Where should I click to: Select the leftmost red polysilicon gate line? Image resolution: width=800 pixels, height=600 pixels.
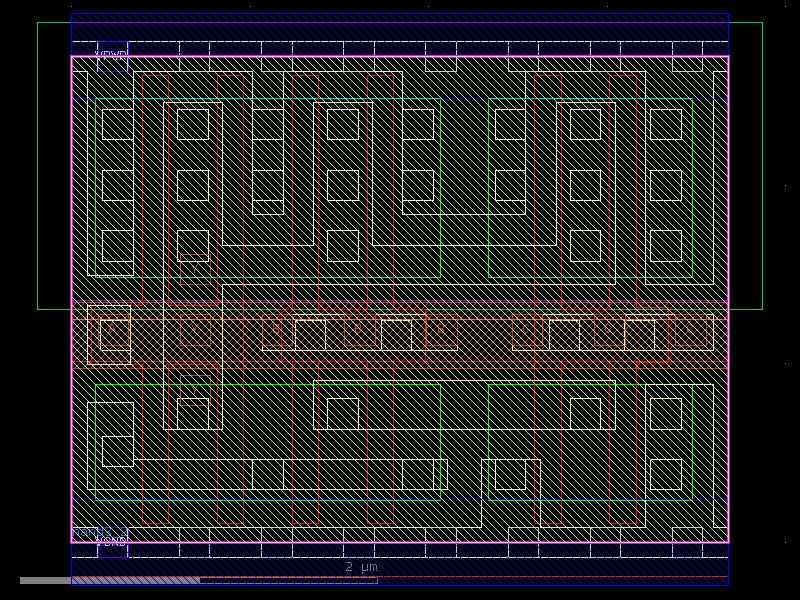tap(144, 200)
